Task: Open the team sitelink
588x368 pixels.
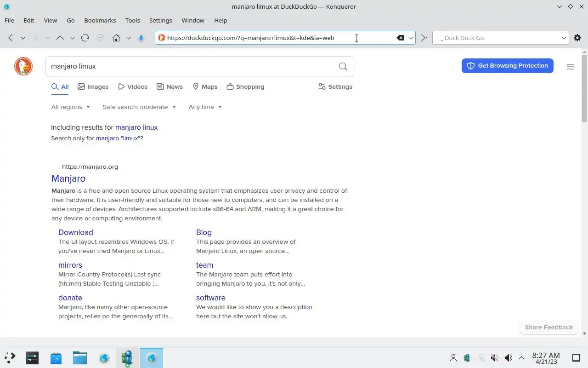Action: [x=204, y=265]
